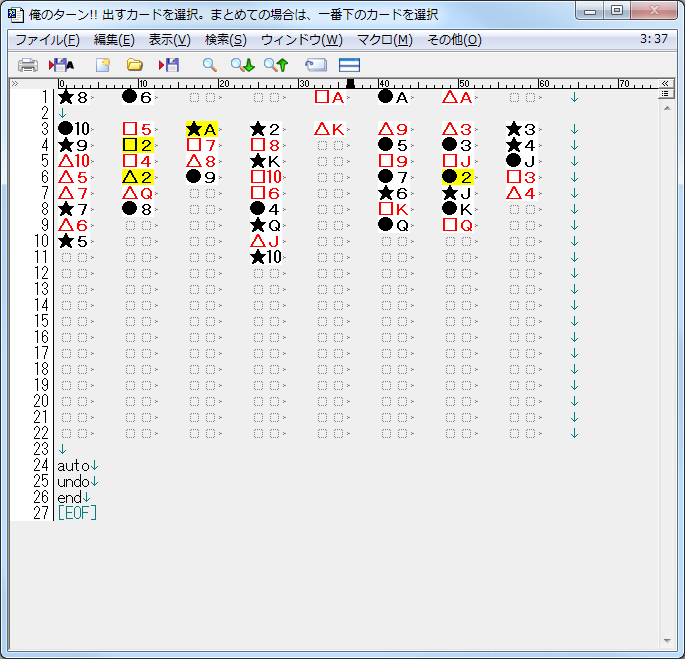Create a new file with new-document icon
685x659 pixels.
pyautogui.click(x=103, y=65)
